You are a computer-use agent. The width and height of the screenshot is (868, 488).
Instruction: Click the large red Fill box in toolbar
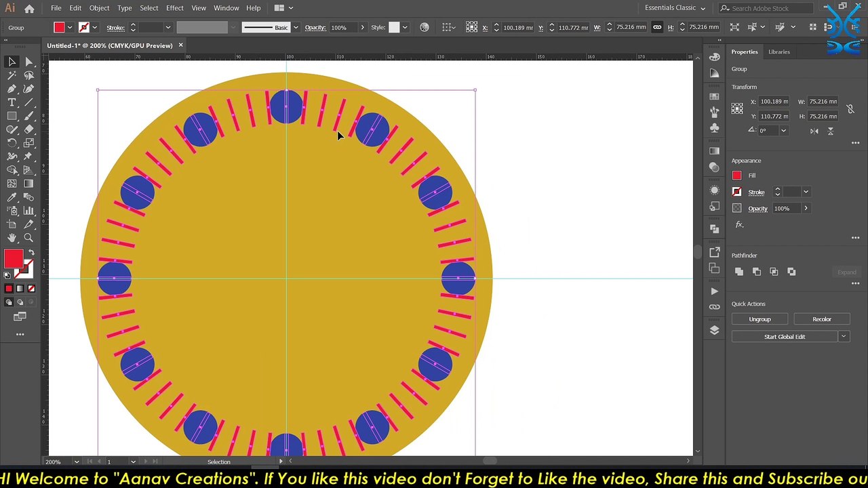click(13, 258)
